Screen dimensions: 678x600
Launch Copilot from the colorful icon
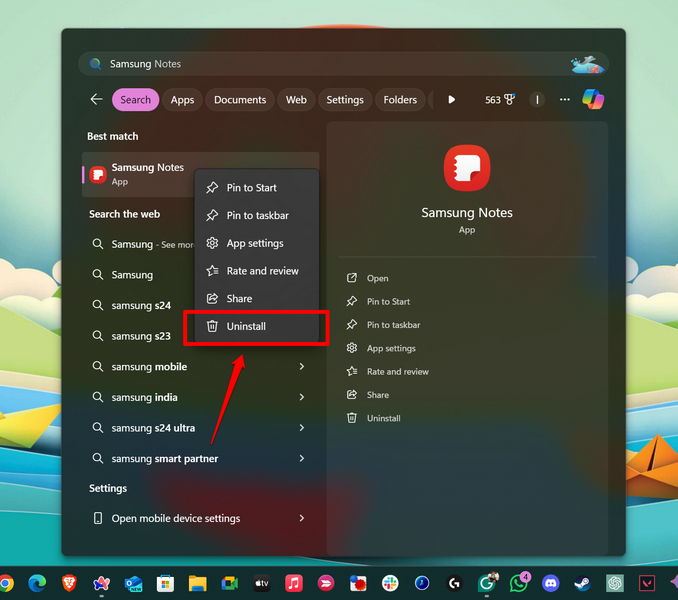pyautogui.click(x=593, y=99)
